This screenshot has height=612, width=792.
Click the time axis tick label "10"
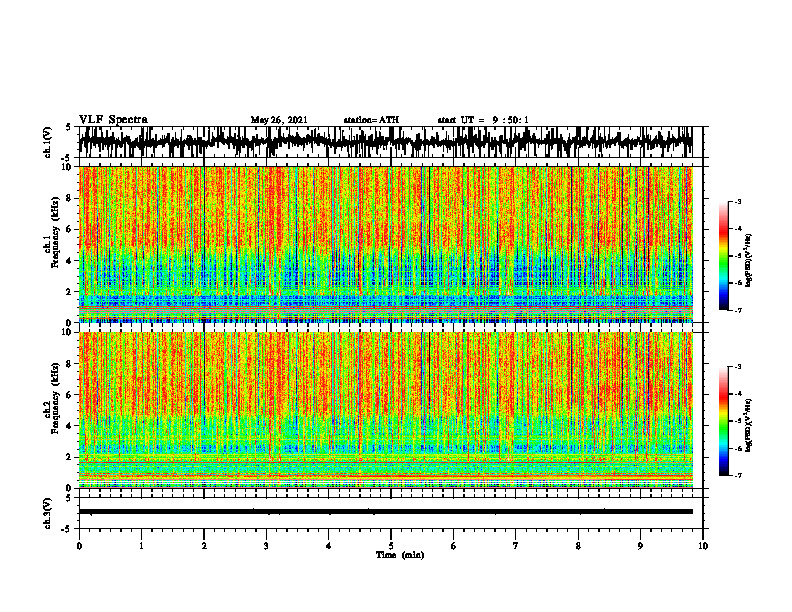tap(703, 546)
